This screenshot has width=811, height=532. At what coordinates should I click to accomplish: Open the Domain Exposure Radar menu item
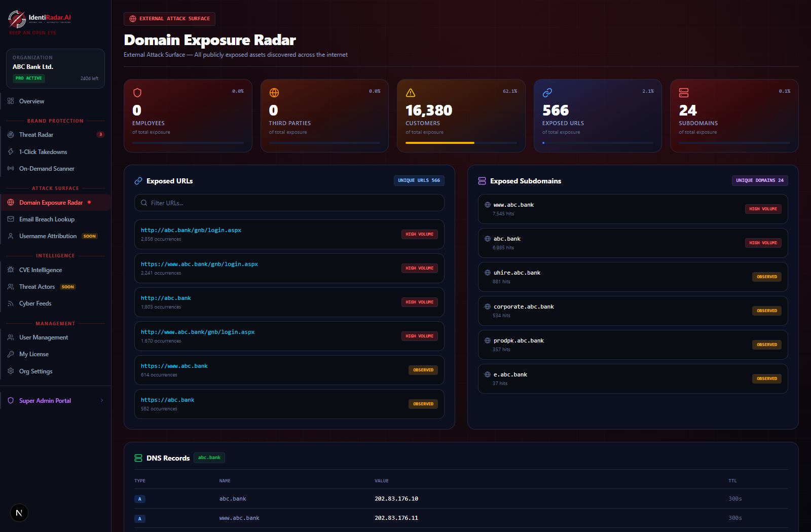[x=56, y=203]
